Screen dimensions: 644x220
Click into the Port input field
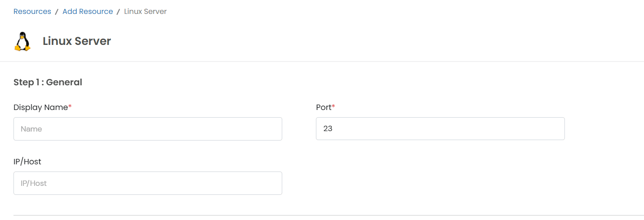point(440,129)
